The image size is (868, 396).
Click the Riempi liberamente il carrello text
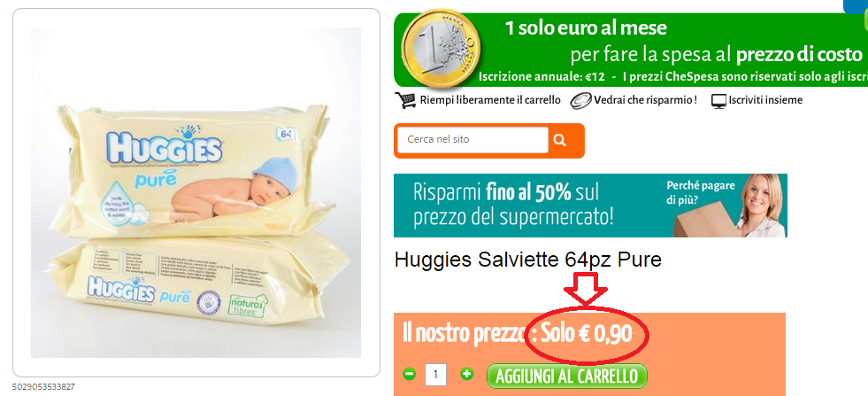click(x=490, y=100)
